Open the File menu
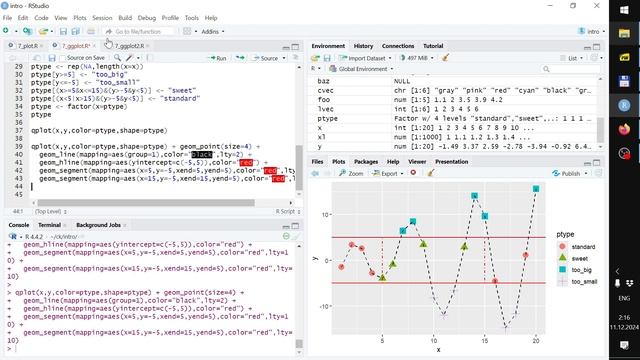640x360 pixels. point(7,18)
